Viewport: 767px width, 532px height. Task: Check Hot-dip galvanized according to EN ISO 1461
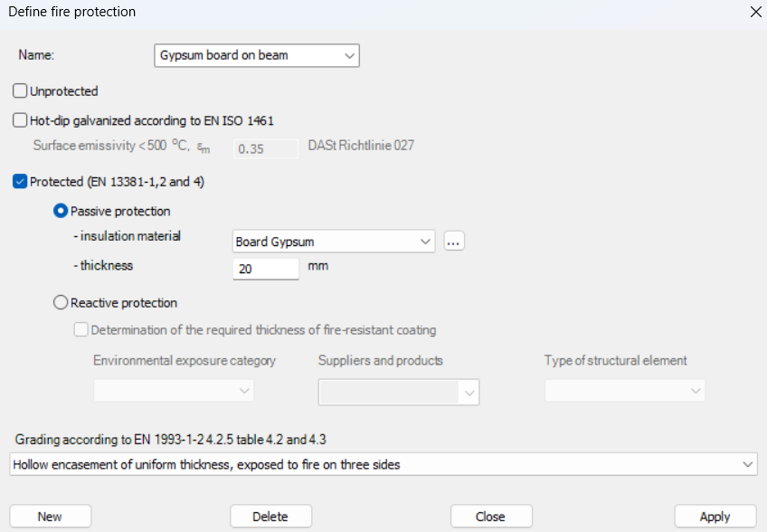[x=20, y=120]
